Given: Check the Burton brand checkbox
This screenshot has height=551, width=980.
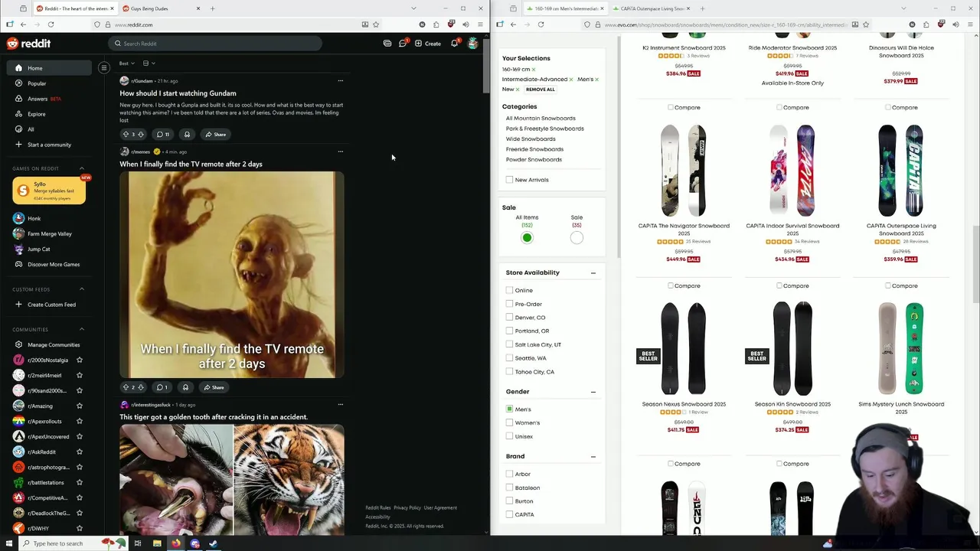Looking at the screenshot, I should 509,501.
